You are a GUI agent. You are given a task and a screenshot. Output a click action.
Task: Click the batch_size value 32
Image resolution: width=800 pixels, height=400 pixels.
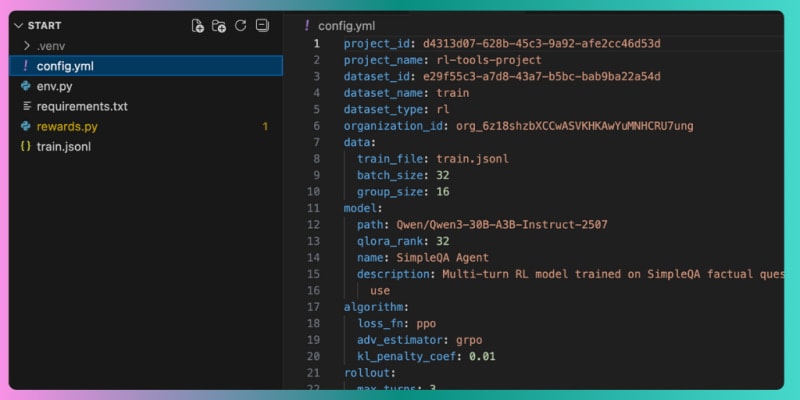click(x=443, y=175)
